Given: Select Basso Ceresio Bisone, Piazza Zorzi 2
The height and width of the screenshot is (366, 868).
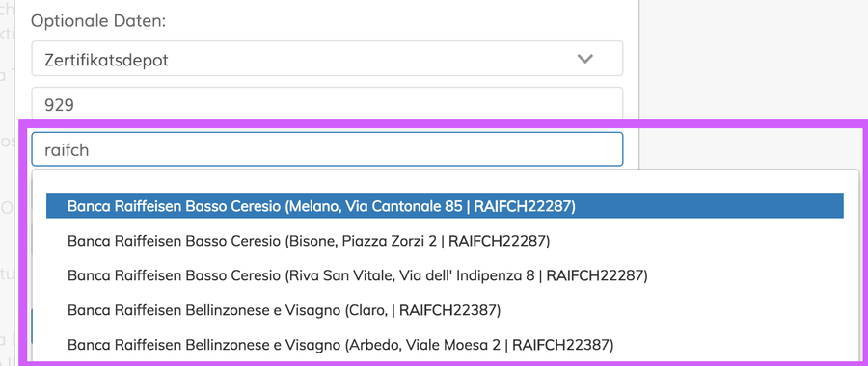Looking at the screenshot, I should click(445, 241).
